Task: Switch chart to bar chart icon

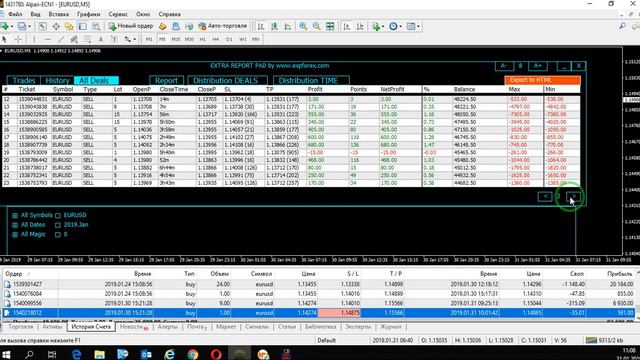Action: 261,26
